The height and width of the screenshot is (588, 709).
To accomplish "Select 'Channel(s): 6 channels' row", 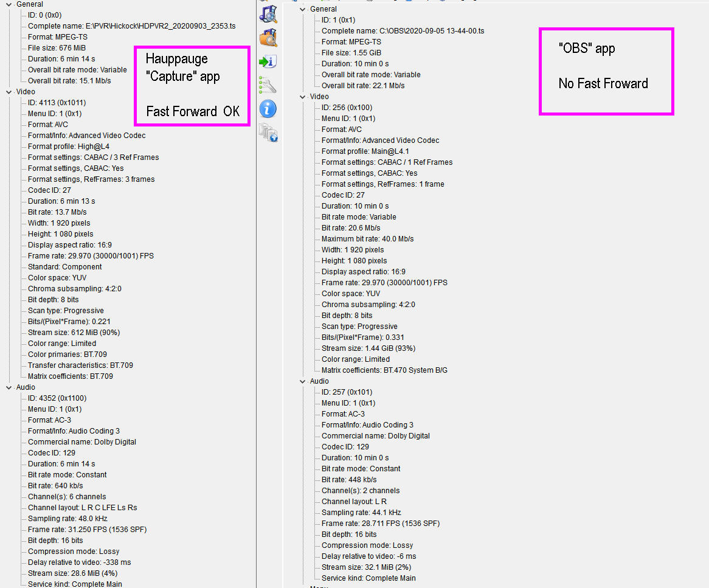I will [x=67, y=497].
